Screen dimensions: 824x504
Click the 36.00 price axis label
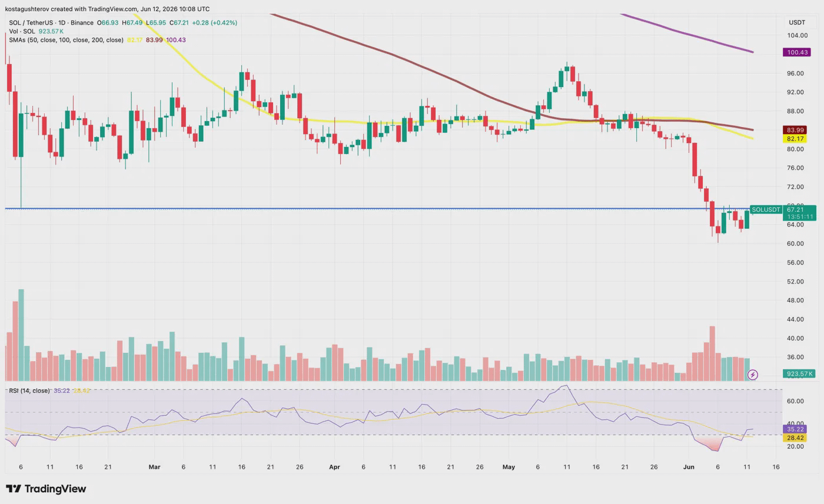[795, 357]
